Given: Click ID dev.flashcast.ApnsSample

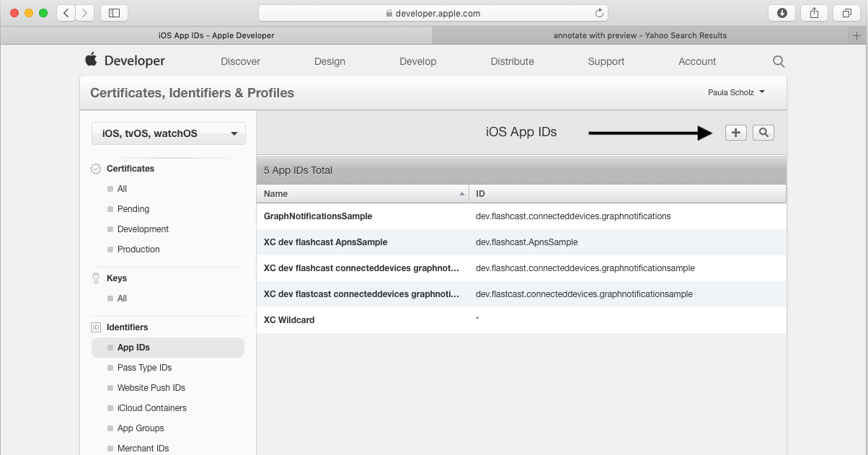Looking at the screenshot, I should point(526,242).
